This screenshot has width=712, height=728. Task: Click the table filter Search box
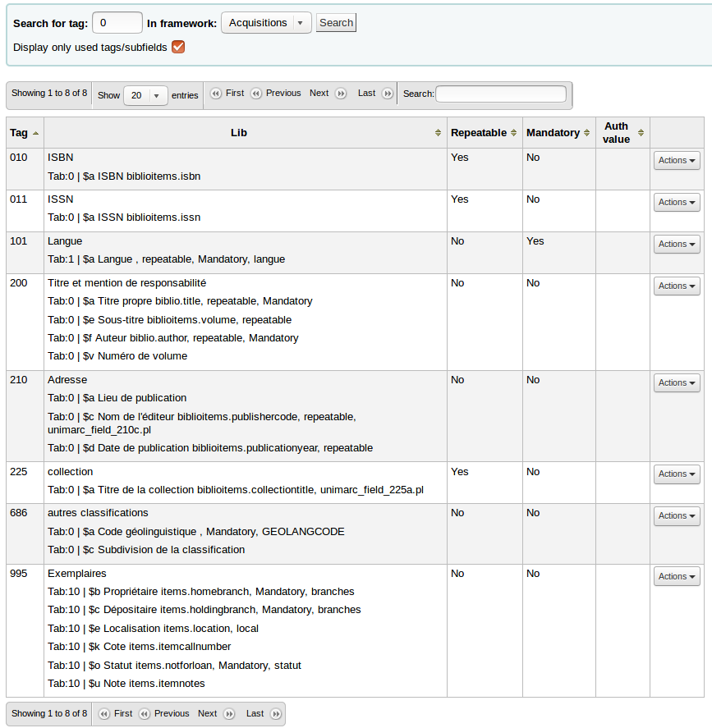click(x=500, y=94)
